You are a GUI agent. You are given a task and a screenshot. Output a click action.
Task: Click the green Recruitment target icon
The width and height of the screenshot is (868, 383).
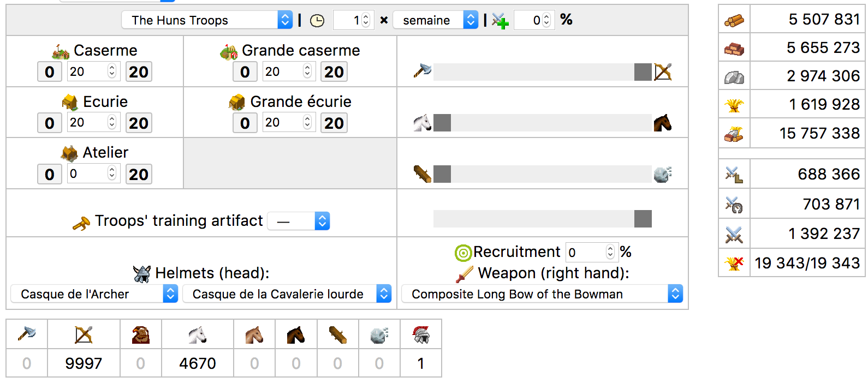[x=463, y=253]
